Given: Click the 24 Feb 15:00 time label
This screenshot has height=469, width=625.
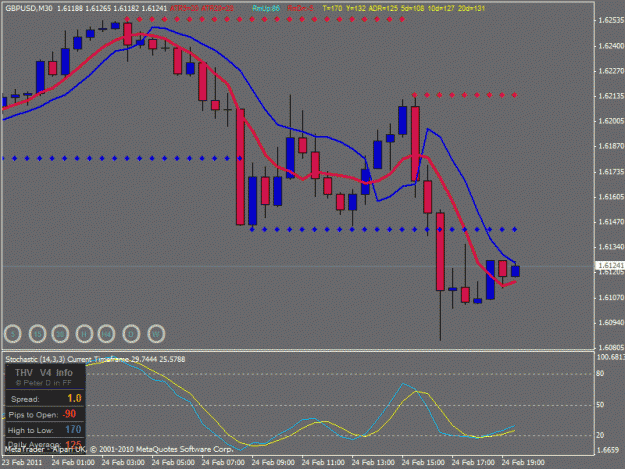Looking at the screenshot, I should pos(423,463).
